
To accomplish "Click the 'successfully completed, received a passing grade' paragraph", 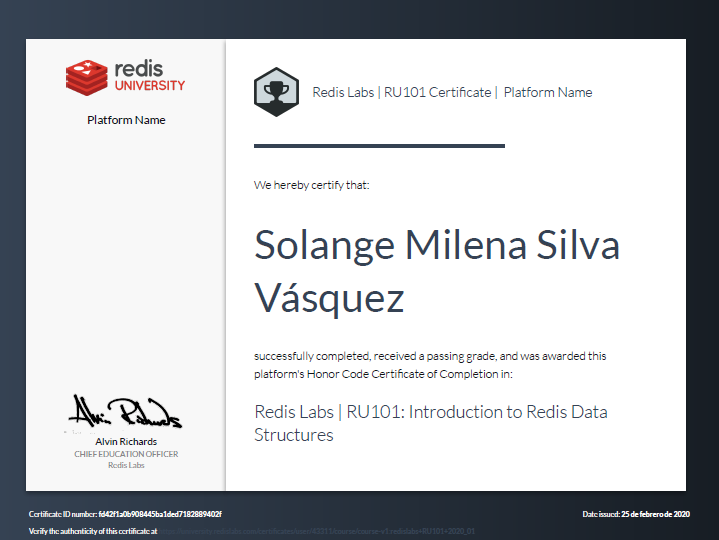I will click(x=430, y=365).
